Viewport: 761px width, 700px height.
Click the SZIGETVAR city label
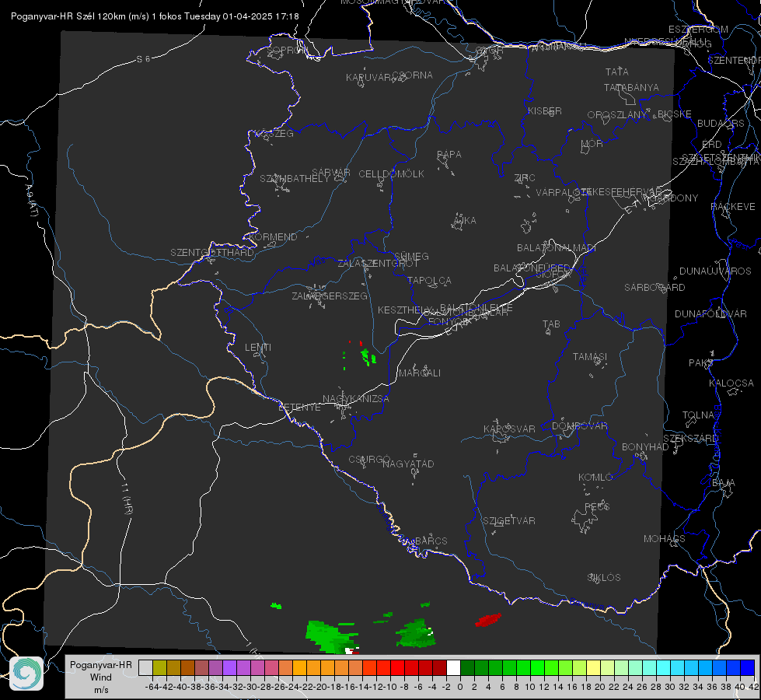coord(508,520)
